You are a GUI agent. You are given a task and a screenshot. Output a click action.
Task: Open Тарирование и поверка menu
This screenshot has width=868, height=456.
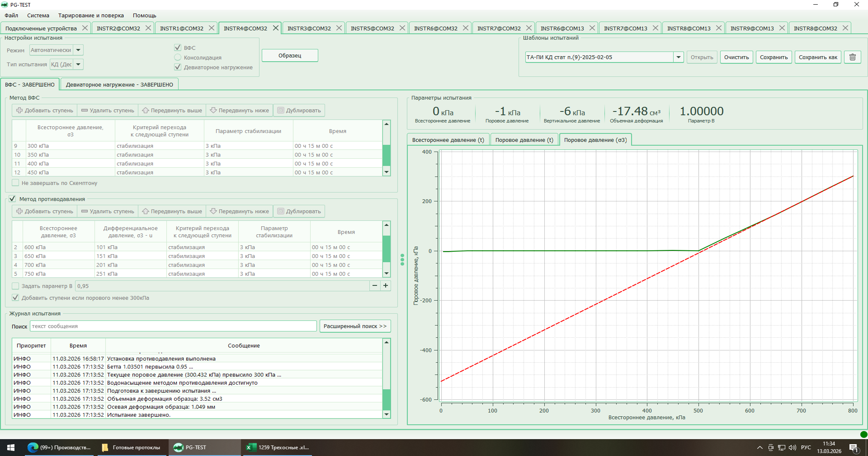click(x=91, y=15)
